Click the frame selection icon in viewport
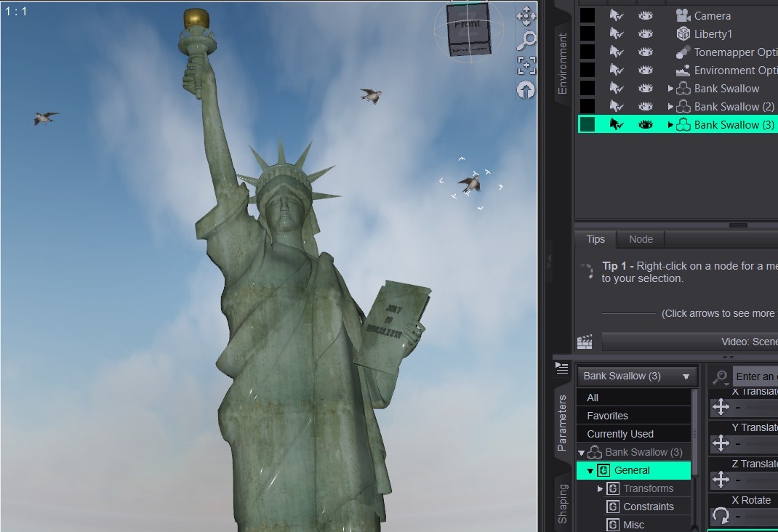Image resolution: width=778 pixels, height=532 pixels. pos(526,65)
